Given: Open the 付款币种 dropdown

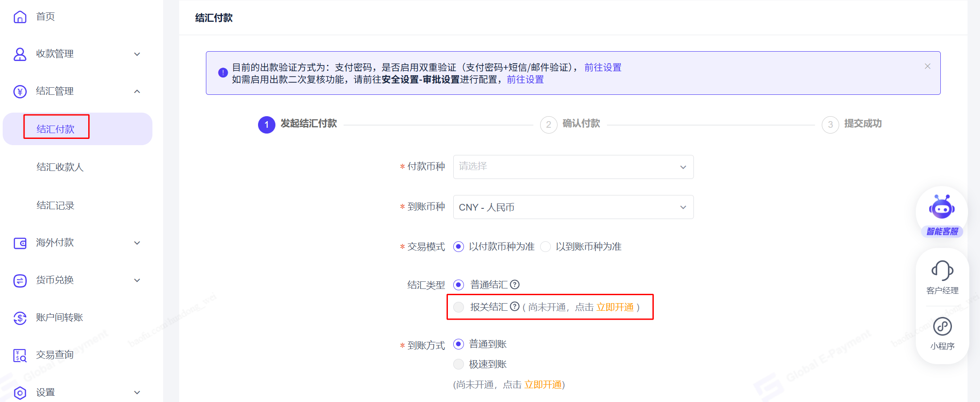Looking at the screenshot, I should (x=573, y=167).
